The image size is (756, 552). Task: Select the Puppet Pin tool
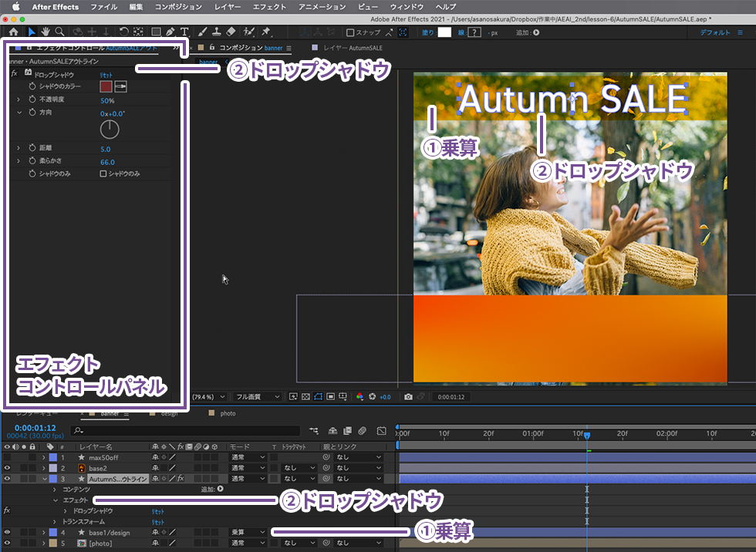pyautogui.click(x=266, y=32)
